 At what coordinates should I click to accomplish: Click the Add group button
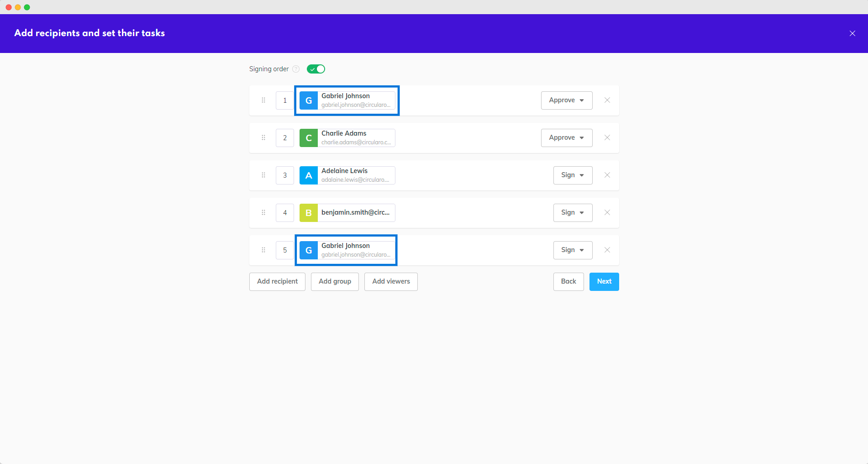(335, 282)
